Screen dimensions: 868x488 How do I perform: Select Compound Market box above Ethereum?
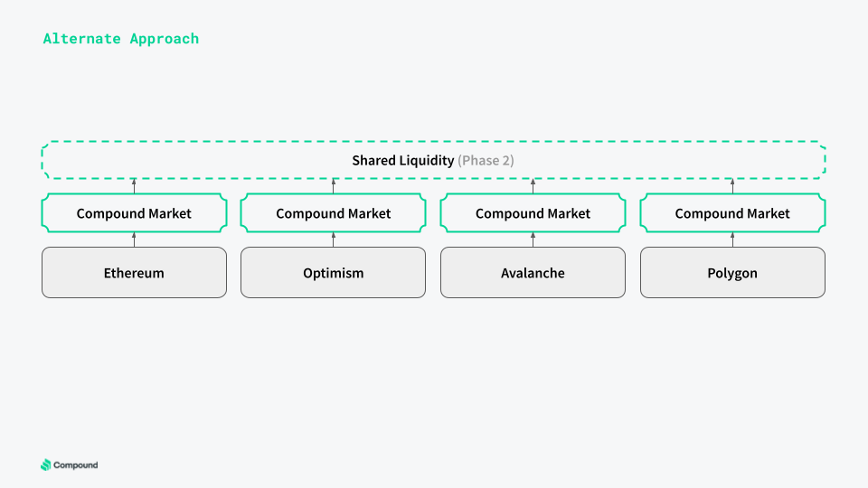pos(134,213)
